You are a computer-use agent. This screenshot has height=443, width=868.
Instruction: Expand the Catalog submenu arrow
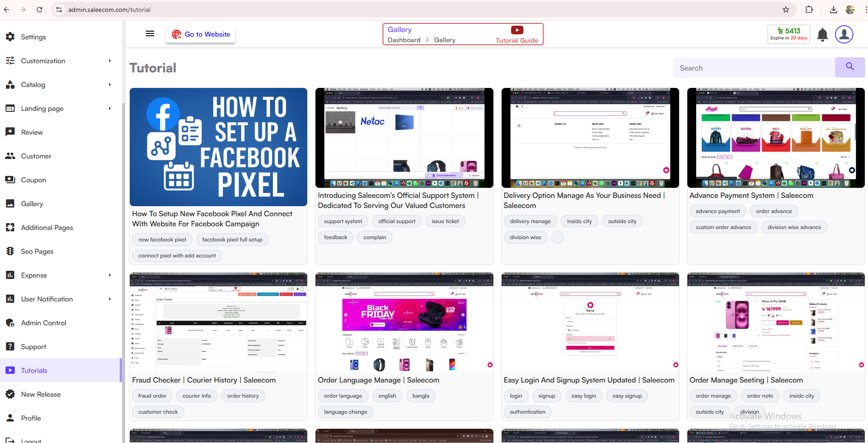click(110, 85)
